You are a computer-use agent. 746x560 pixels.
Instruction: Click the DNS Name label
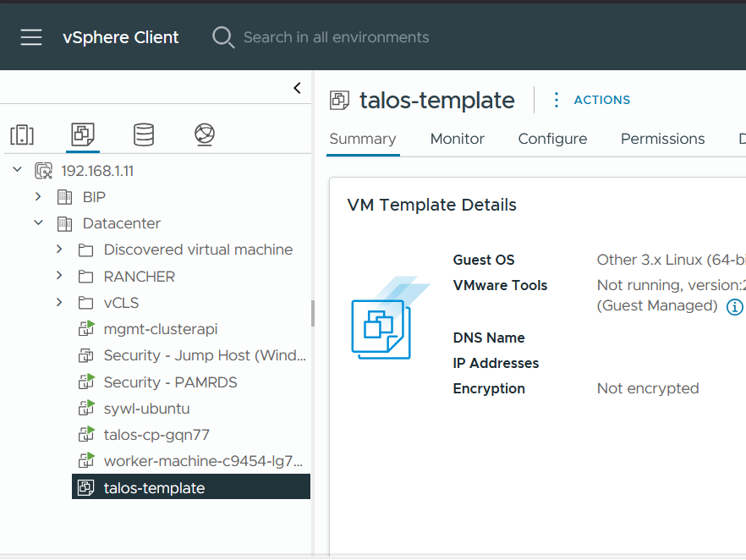[x=489, y=338]
